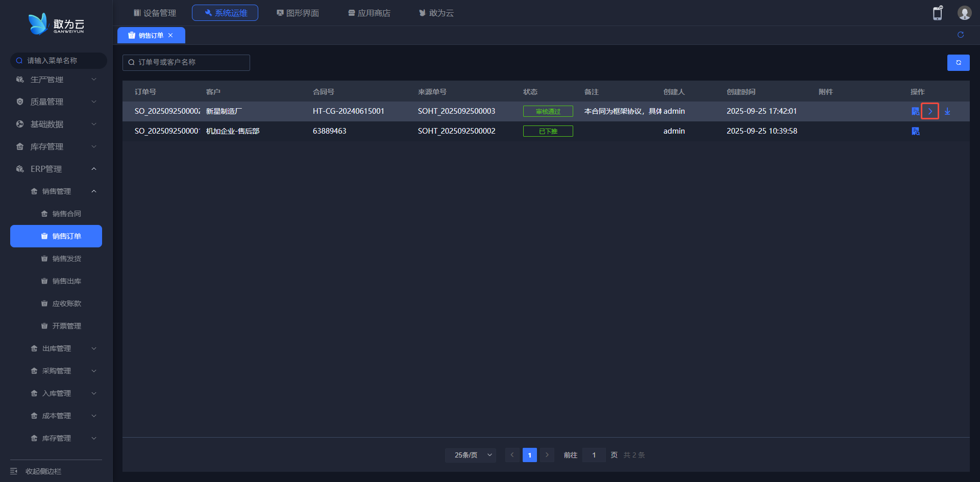Click the 订单号 column header
The image size is (980, 482).
145,92
